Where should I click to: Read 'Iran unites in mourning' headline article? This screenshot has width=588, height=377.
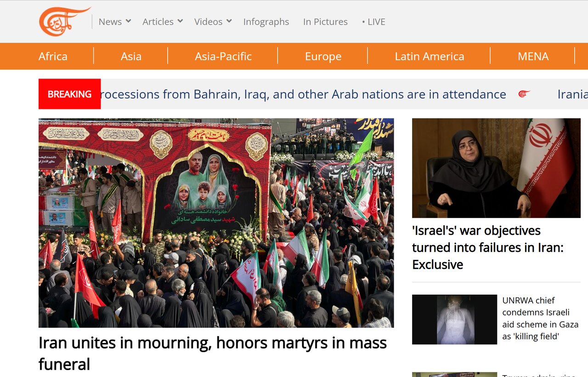(x=213, y=353)
